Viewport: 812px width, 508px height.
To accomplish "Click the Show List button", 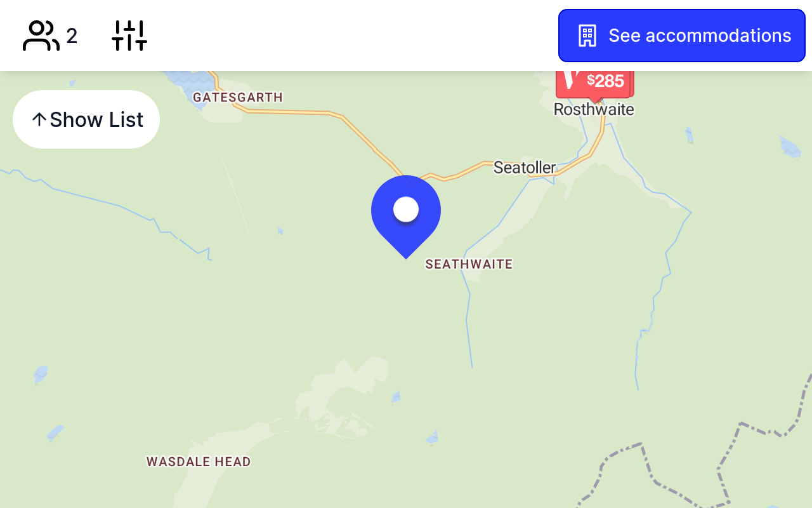I will (86, 119).
